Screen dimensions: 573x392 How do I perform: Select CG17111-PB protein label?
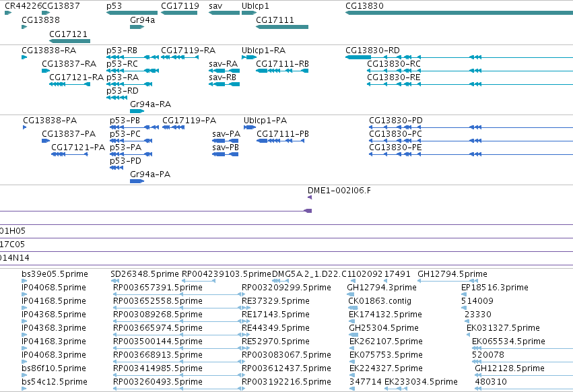283,134
